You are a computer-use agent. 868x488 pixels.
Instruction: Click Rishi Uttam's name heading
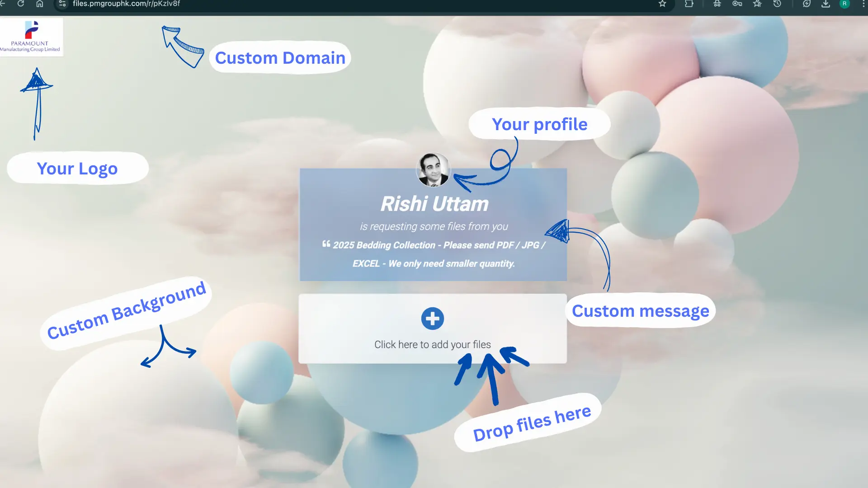(x=434, y=203)
